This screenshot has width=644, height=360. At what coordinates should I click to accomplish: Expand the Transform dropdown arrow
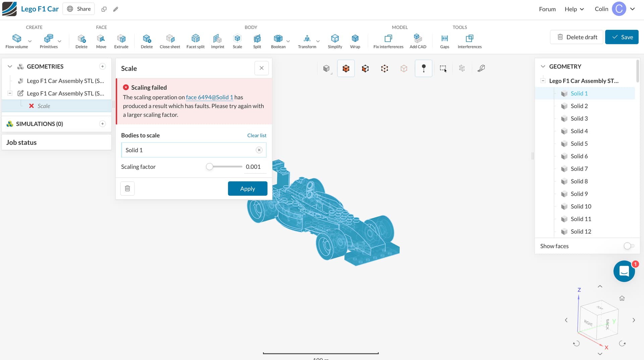point(318,41)
